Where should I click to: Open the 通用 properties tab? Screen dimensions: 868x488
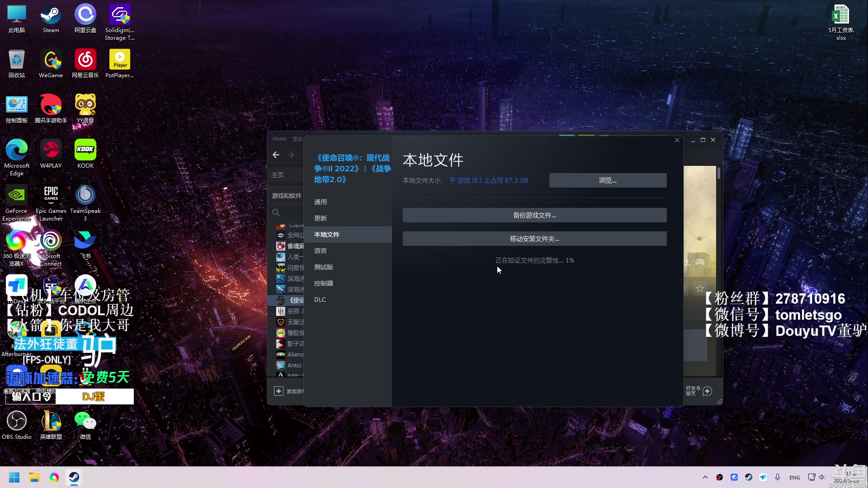coord(348,202)
